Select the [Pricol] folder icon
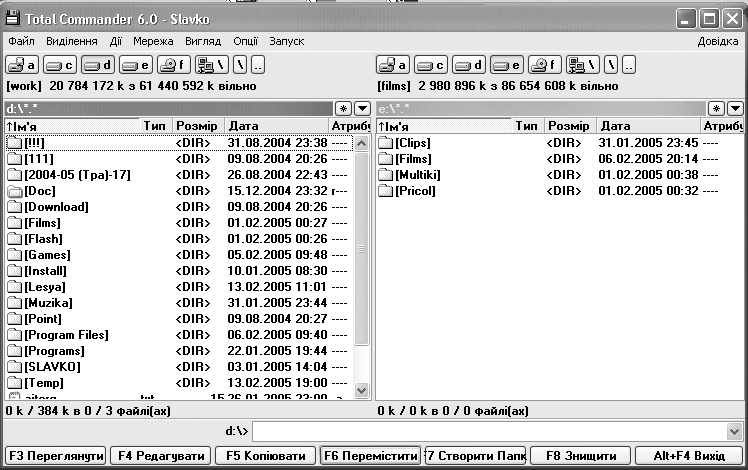 [385, 191]
